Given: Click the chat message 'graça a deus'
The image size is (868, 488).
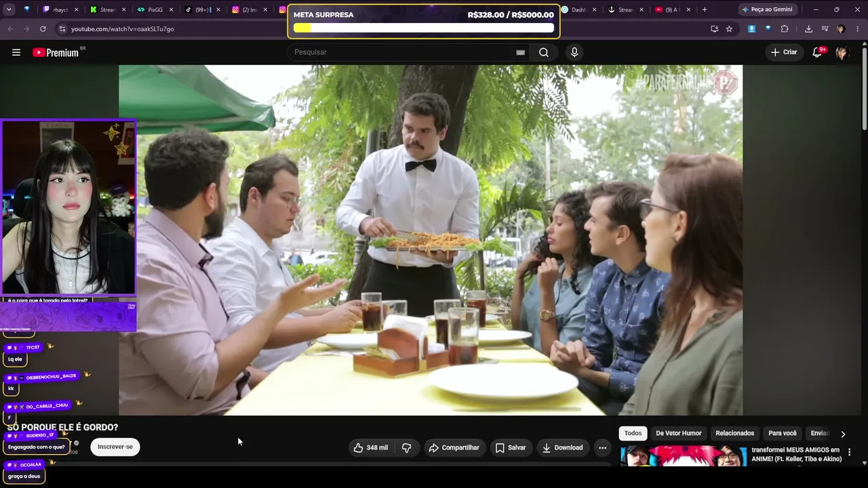Looking at the screenshot, I should point(24,476).
